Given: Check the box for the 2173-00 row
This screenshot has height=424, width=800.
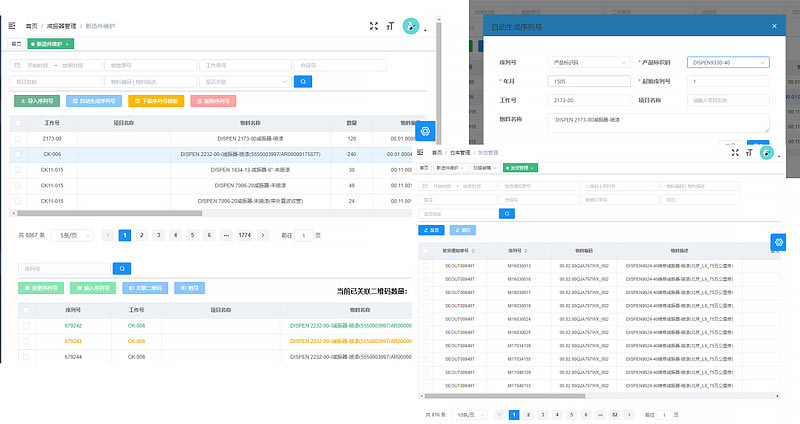Looking at the screenshot, I should (17, 138).
